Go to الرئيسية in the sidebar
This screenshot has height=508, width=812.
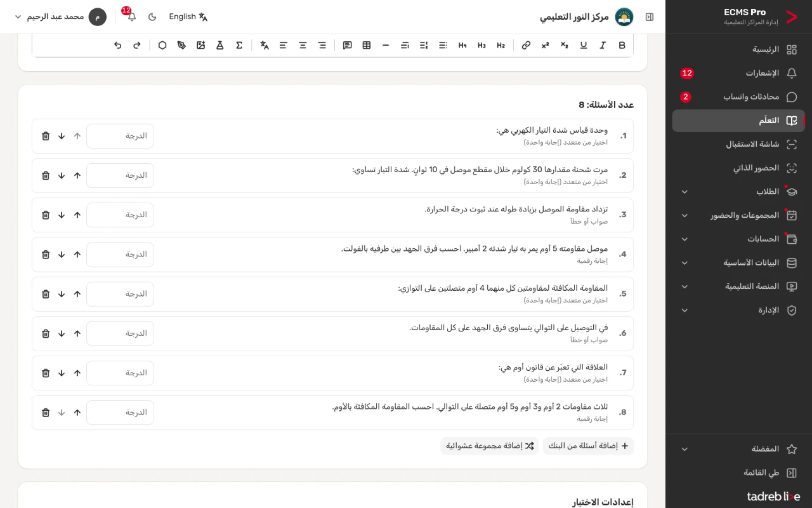point(738,50)
